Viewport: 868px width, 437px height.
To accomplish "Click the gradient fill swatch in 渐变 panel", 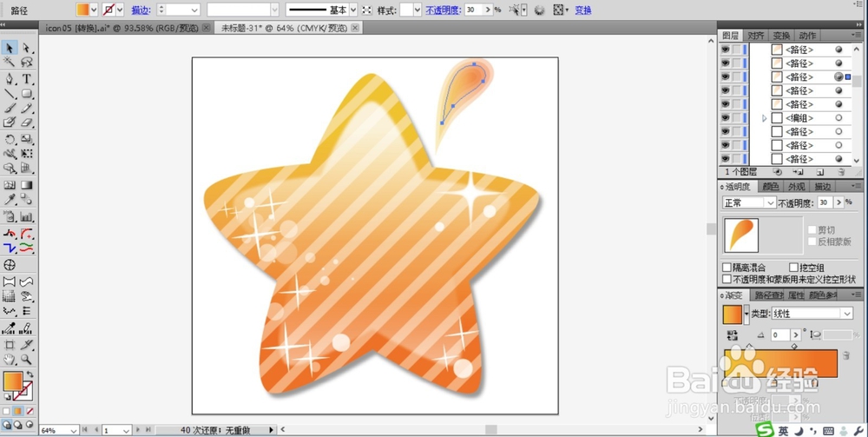I will click(x=732, y=314).
